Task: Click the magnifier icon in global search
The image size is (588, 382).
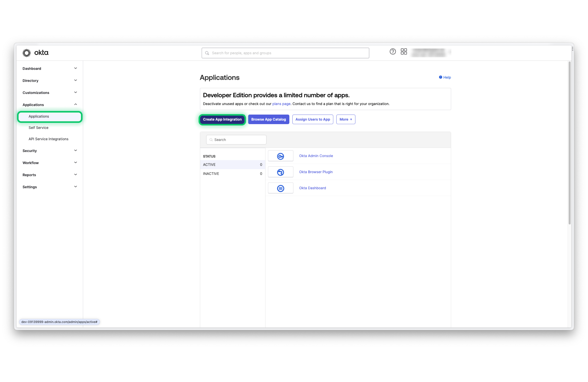Action: pos(207,53)
